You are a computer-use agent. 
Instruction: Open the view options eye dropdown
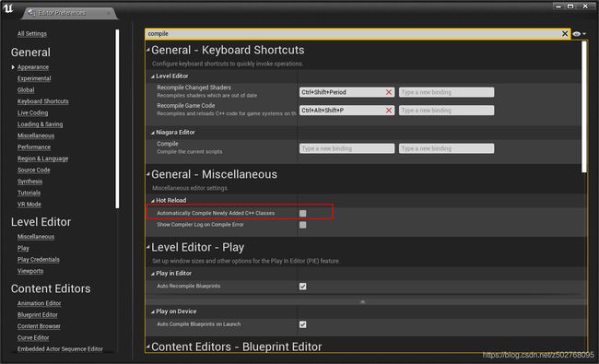579,34
